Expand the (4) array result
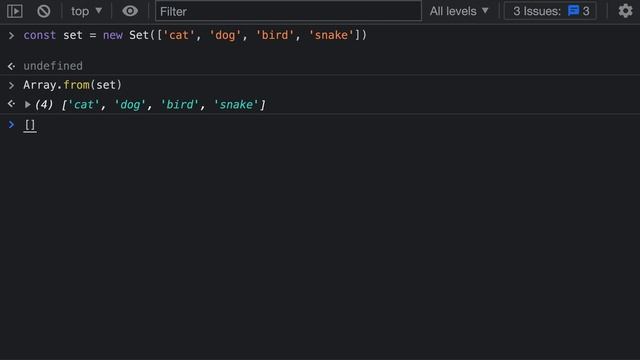640x360 pixels. tap(27, 105)
